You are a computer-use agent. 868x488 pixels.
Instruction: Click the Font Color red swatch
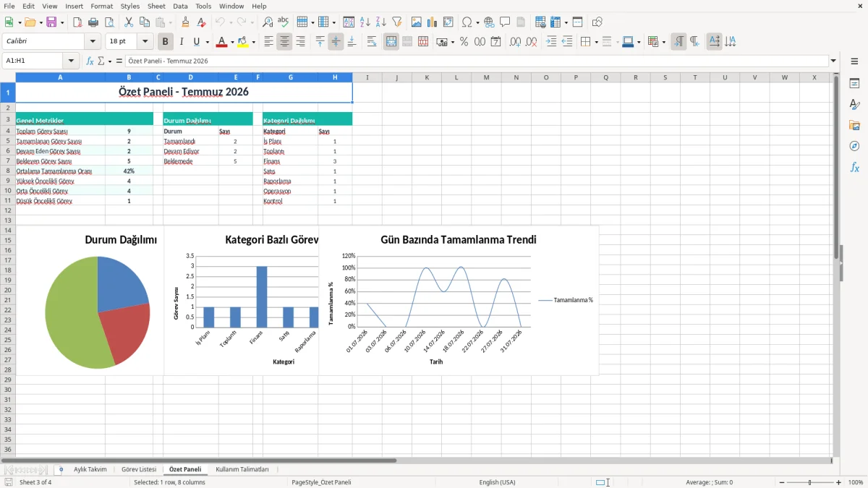coord(222,42)
